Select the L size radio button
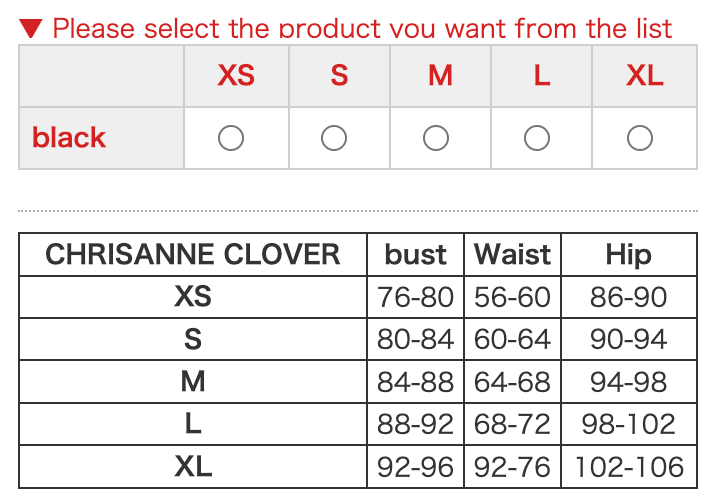This screenshot has width=722, height=502. [537, 138]
